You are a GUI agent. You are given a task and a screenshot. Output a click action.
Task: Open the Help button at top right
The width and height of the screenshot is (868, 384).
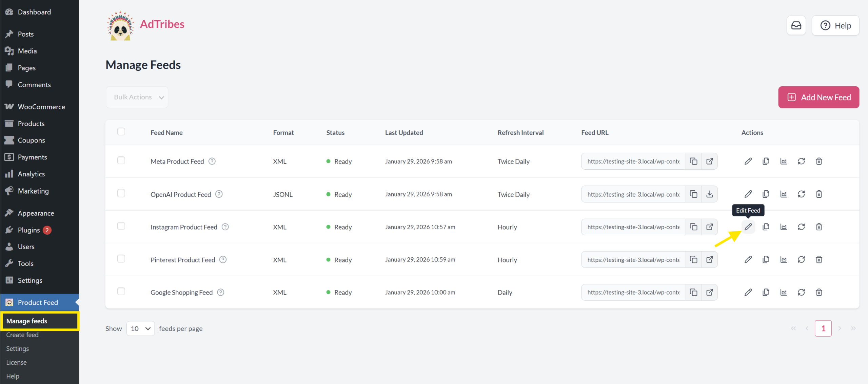(835, 25)
